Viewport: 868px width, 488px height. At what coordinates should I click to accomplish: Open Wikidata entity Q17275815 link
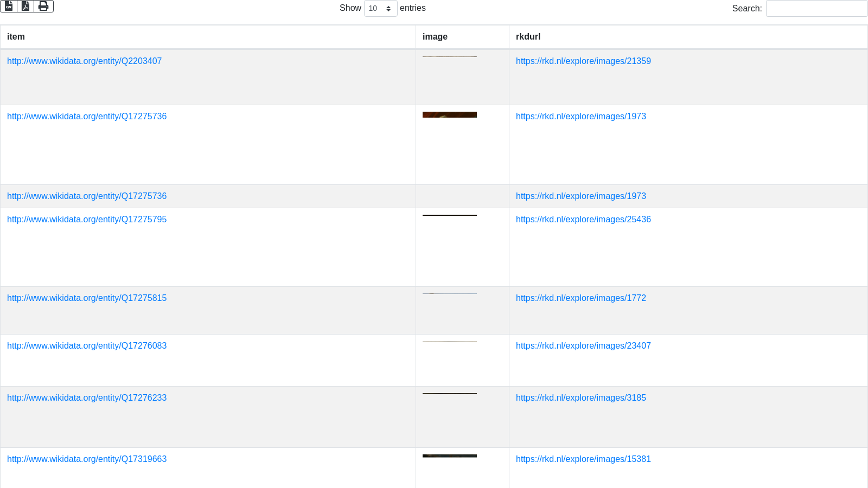pyautogui.click(x=87, y=298)
